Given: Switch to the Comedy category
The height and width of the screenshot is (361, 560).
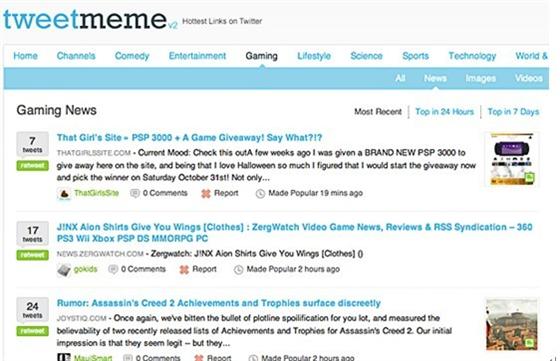Looking at the screenshot, I should click(x=132, y=56).
